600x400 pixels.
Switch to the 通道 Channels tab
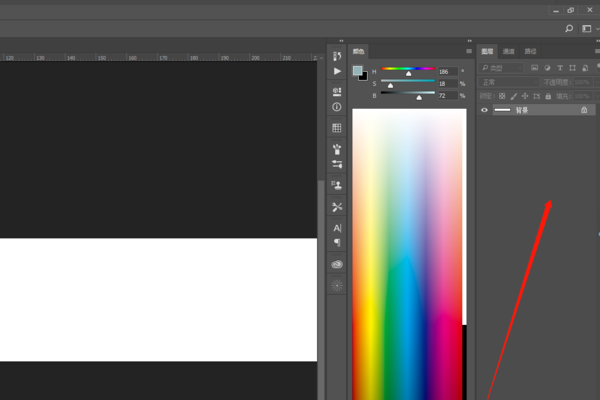[508, 51]
